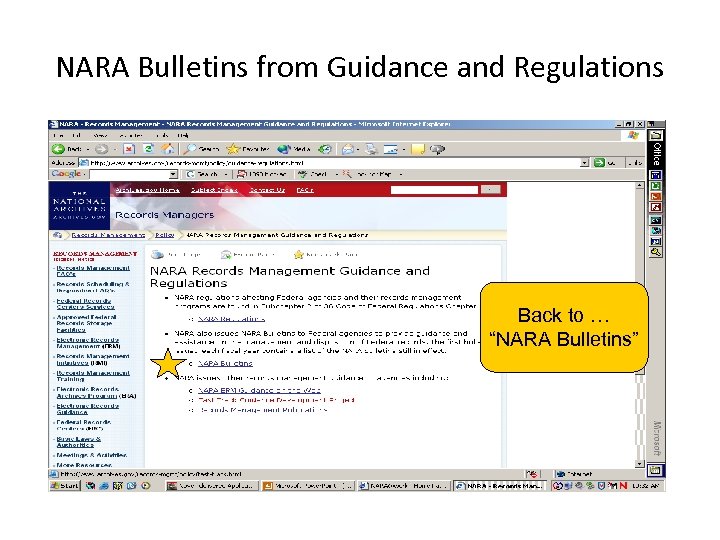Go to the Home page icon
The height and width of the screenshot is (540, 720).
[168, 149]
